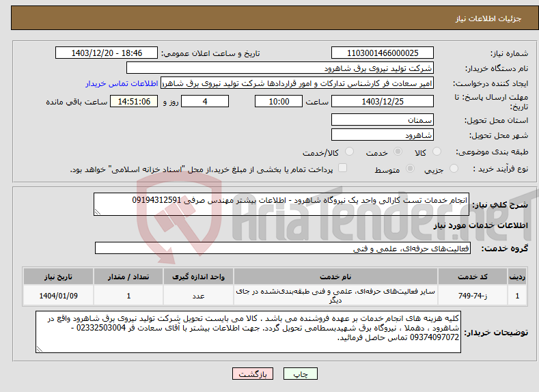The image size is (539, 392).
Task: Click the شماره نیاز label
Action: 509,53
